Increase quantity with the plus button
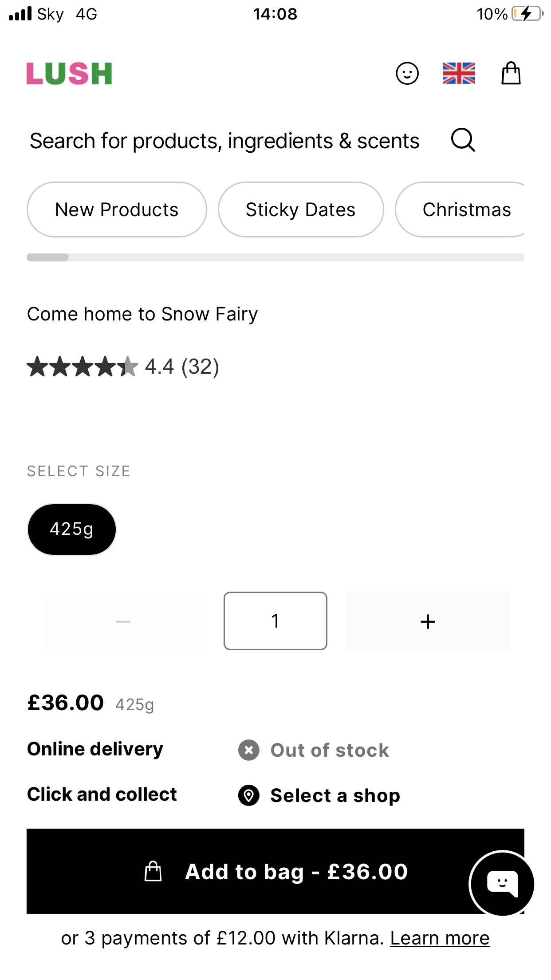 [428, 621]
